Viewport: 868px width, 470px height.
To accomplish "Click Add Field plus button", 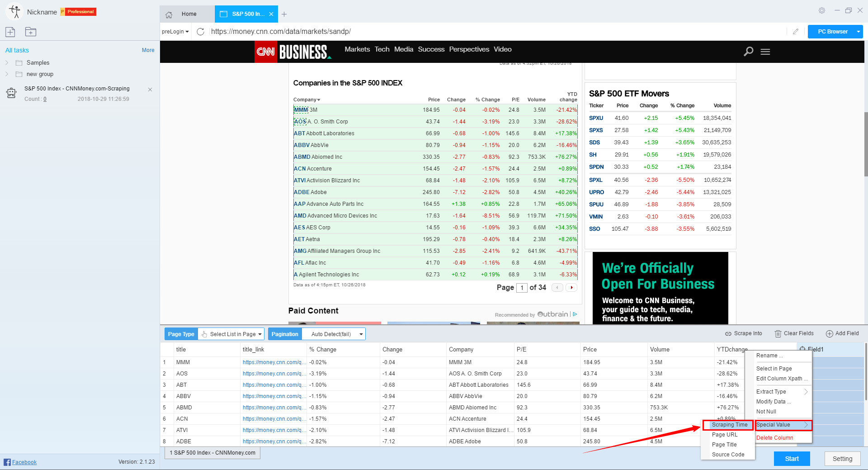I will 842,333.
